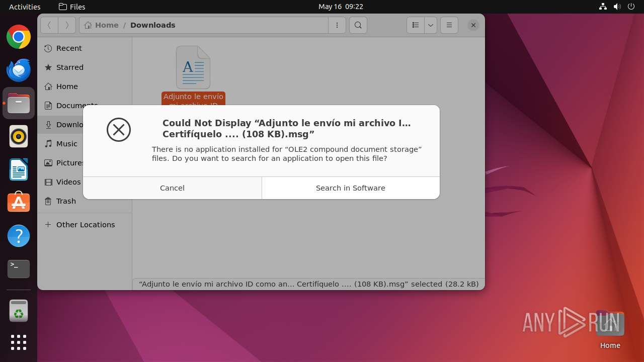Close the Files window
This screenshot has height=362, width=644.
pyautogui.click(x=473, y=25)
